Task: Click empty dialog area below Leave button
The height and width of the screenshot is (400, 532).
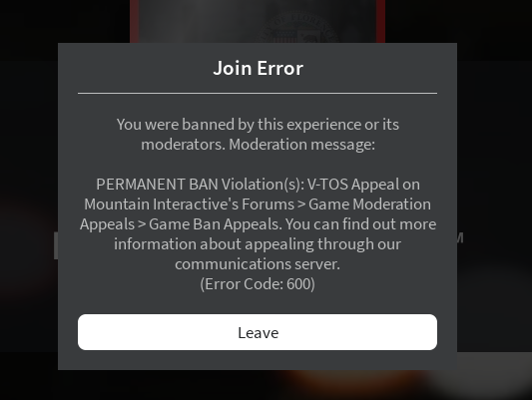Action: [x=258, y=360]
